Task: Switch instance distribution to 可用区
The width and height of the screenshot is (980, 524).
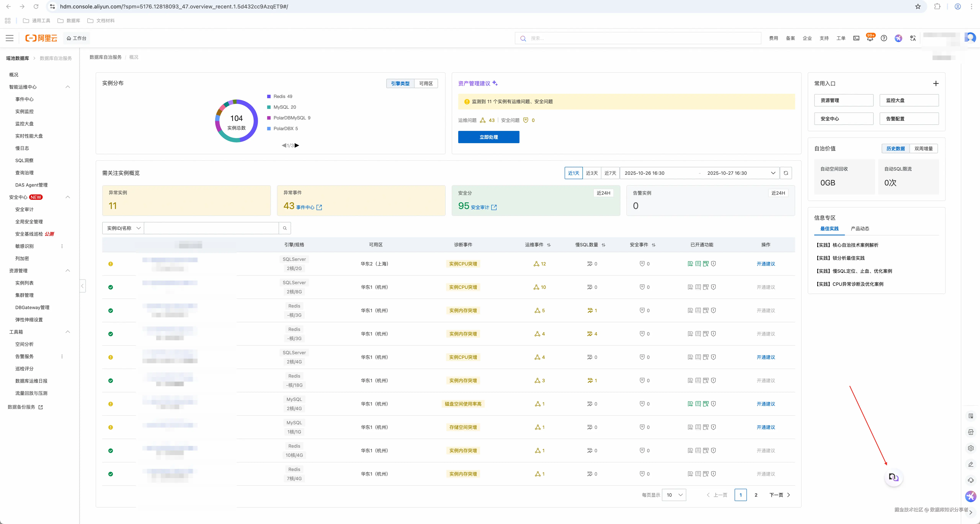Action: pyautogui.click(x=426, y=84)
